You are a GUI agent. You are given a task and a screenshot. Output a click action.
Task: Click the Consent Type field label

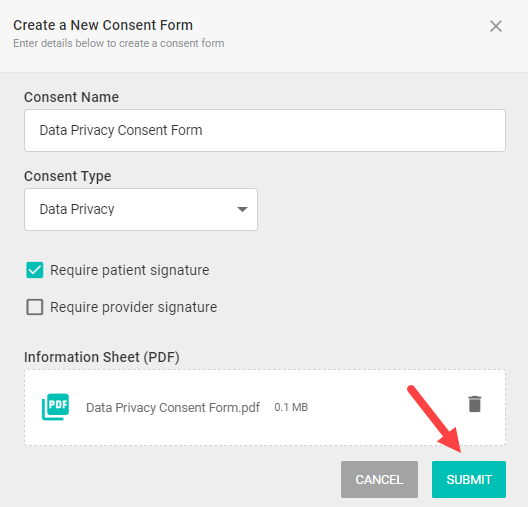(68, 176)
